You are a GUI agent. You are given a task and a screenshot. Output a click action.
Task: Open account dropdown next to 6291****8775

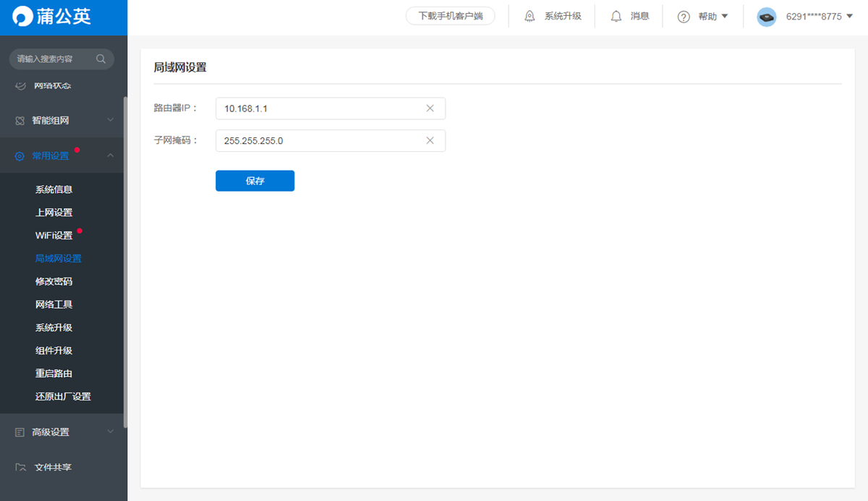[x=849, y=17]
